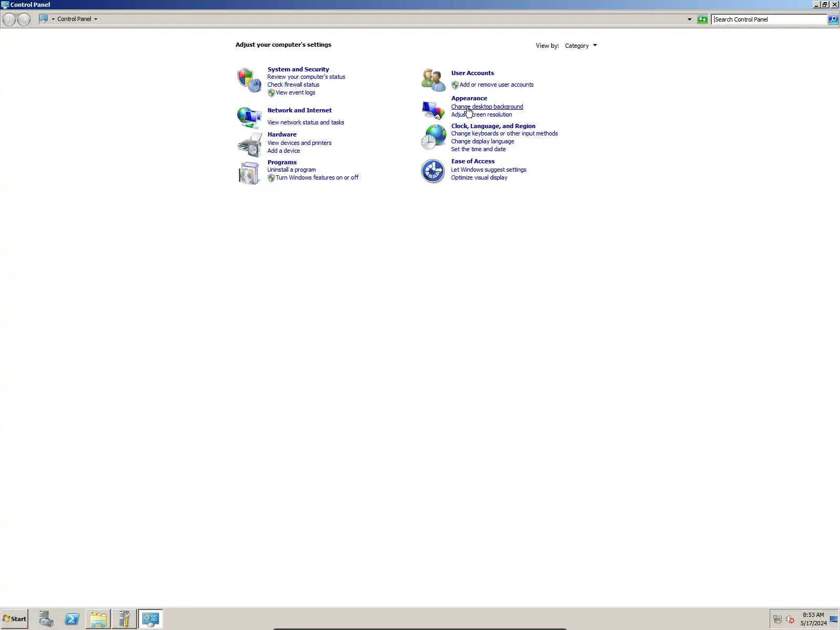Click Change desktop background link
This screenshot has height=630, width=840.
click(487, 107)
